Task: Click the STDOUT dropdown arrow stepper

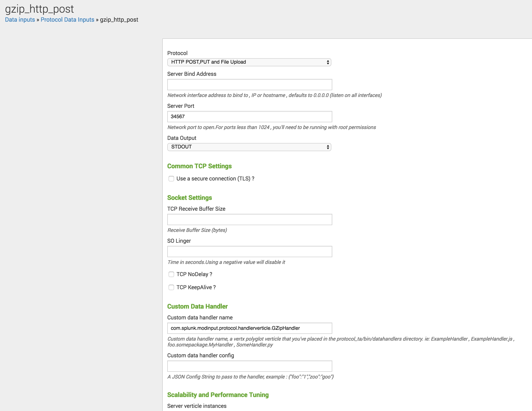Action: click(328, 147)
